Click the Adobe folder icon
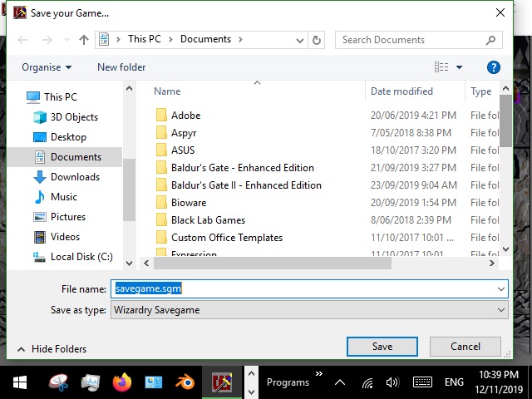Viewport: 532px width, 399px height. 161,116
